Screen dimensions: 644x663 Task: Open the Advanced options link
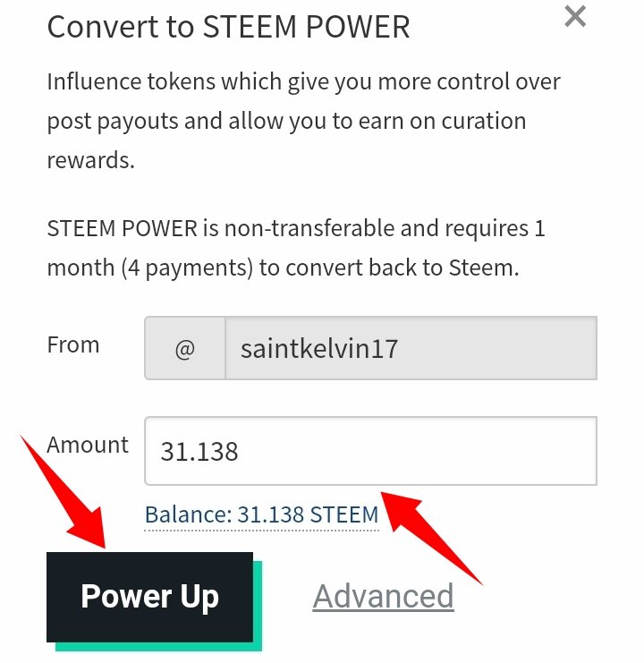point(383,596)
